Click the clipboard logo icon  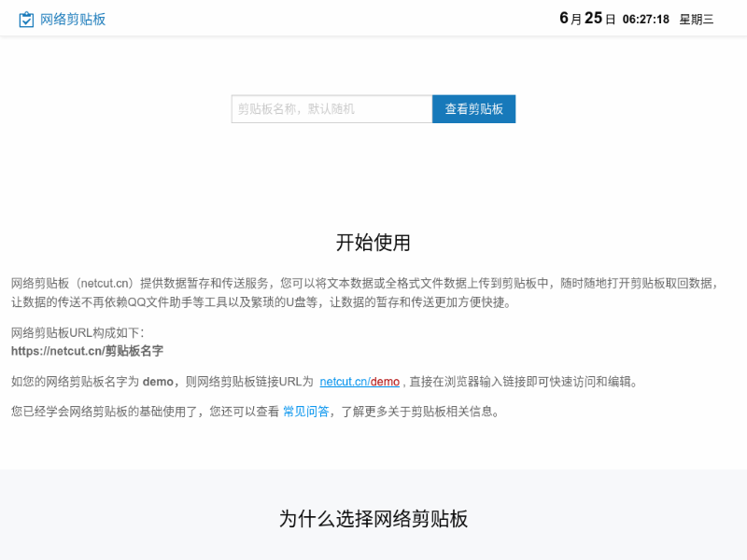26,19
